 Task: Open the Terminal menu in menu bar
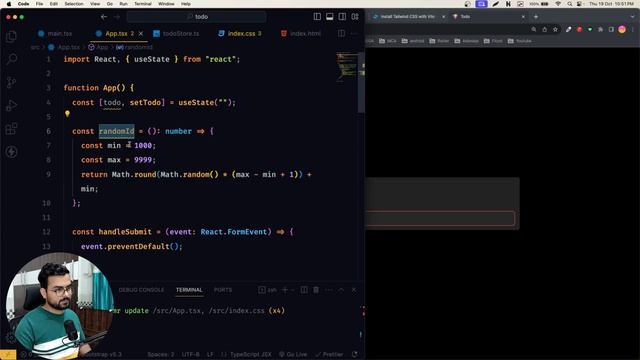[143, 4]
